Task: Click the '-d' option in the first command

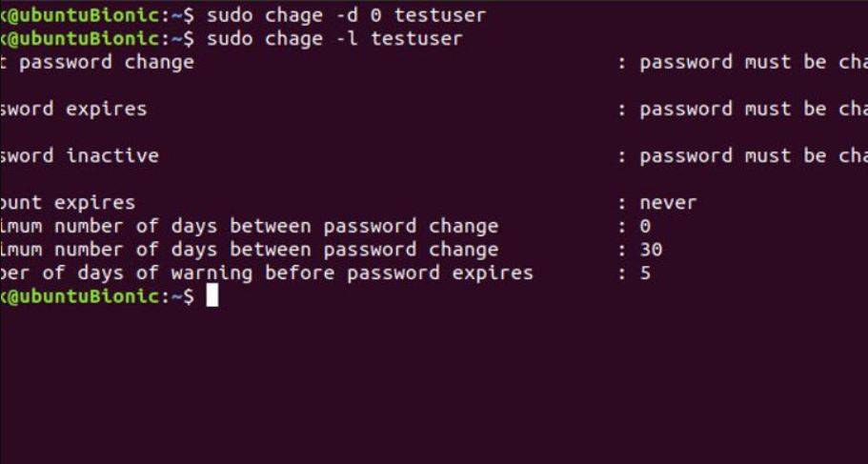Action: pyautogui.click(x=346, y=15)
